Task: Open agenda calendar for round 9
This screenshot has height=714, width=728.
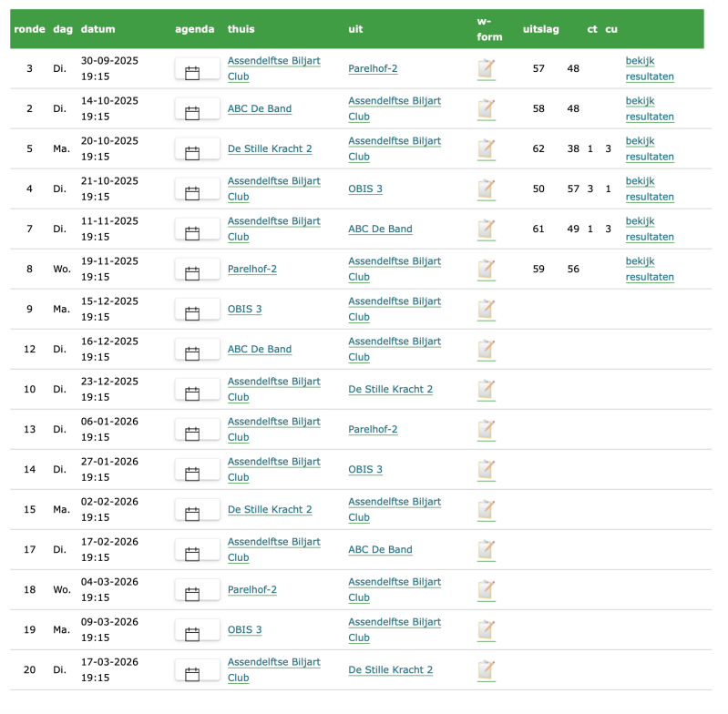Action: (x=192, y=313)
